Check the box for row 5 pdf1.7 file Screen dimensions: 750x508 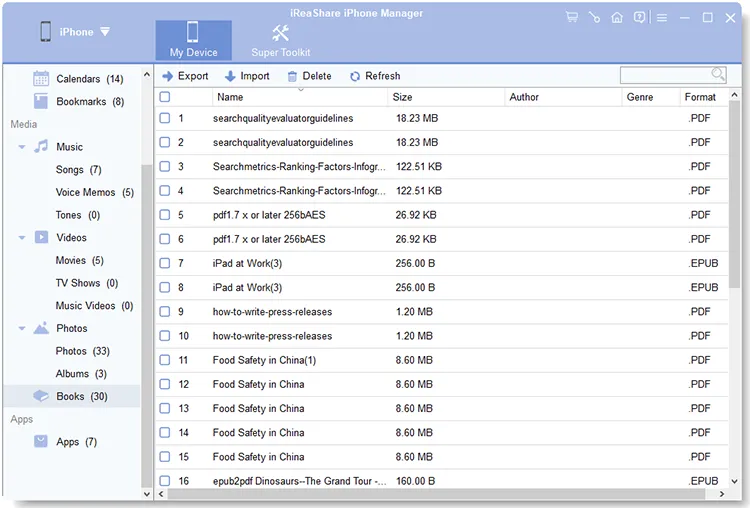pyautogui.click(x=165, y=215)
